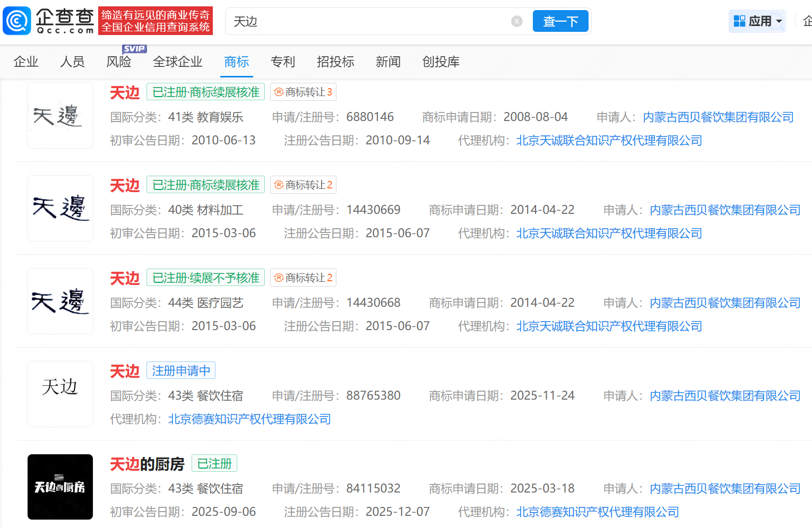Image resolution: width=812 pixels, height=527 pixels.
Task: Open 内蒙古西贝餐饮集团有限公司 company link
Action: point(718,117)
